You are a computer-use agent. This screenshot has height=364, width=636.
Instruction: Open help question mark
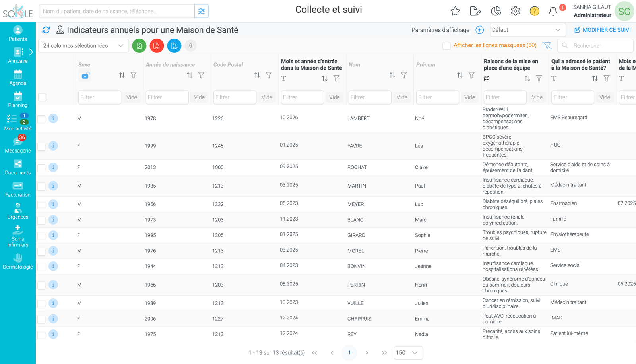coord(535,11)
